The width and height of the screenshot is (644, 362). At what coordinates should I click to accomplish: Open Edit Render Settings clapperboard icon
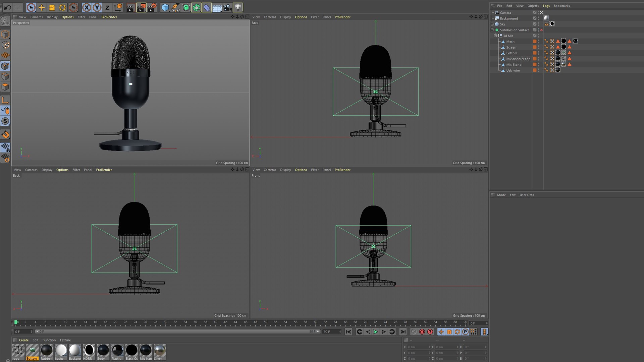152,7
